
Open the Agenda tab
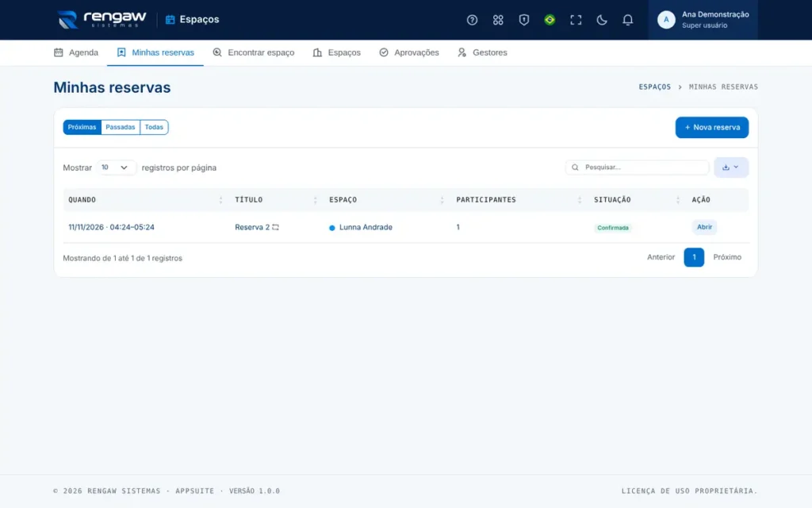(76, 52)
